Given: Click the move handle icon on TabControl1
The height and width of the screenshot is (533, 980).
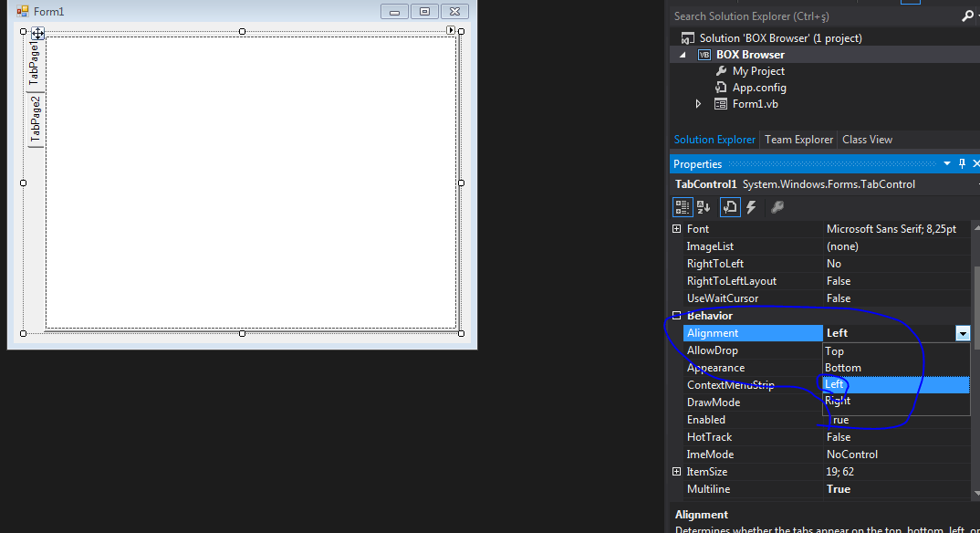Looking at the screenshot, I should click(37, 33).
